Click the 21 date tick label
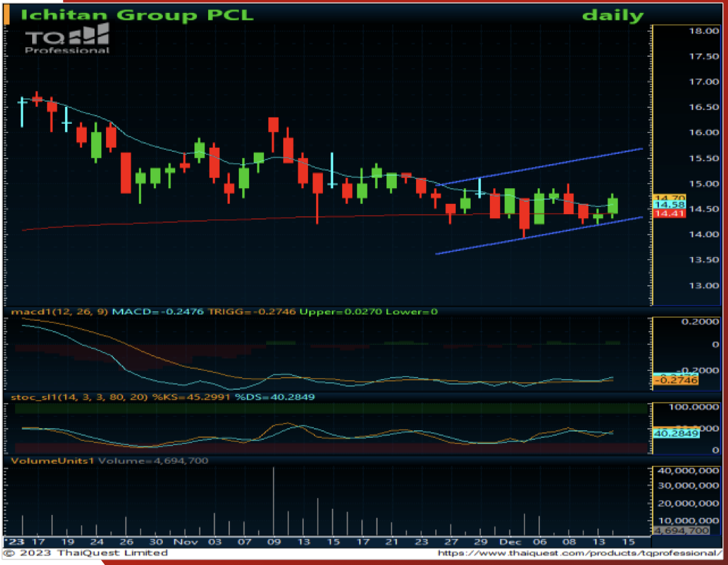728x565 pixels. click(x=392, y=542)
